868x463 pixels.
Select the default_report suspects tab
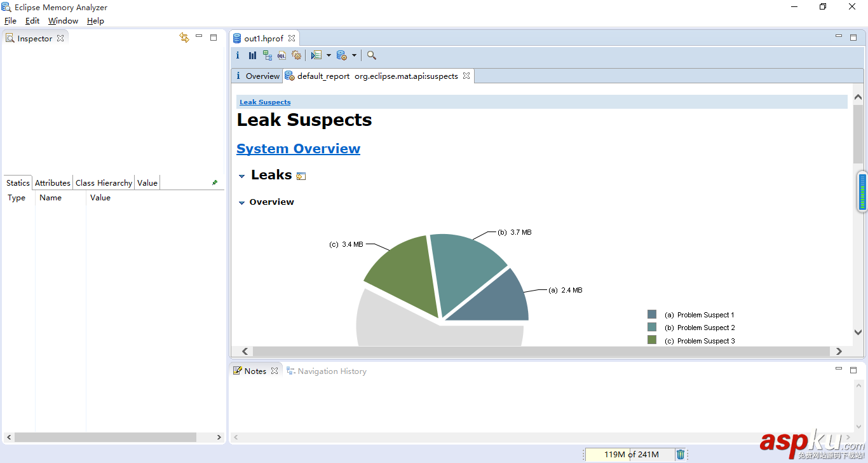[377, 76]
